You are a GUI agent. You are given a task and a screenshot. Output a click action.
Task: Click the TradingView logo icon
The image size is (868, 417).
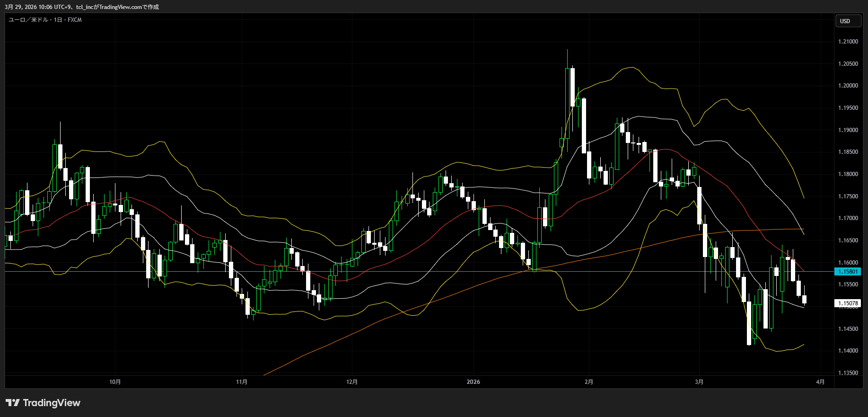13,403
